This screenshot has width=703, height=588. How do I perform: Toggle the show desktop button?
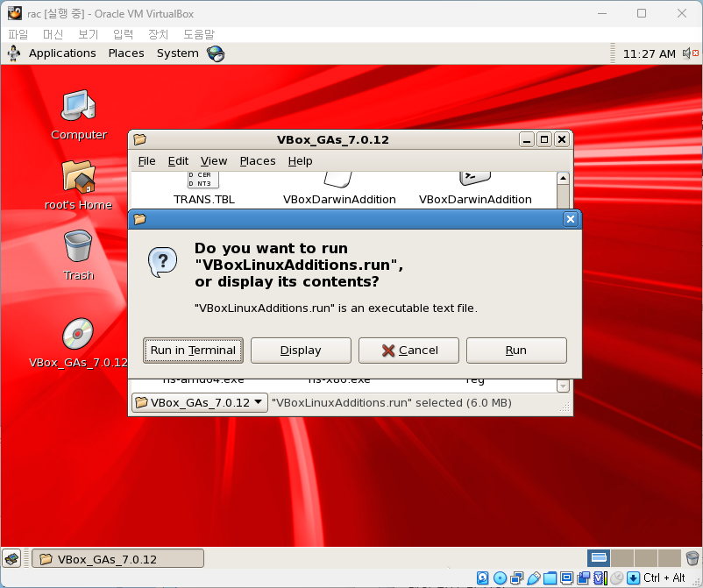pyautogui.click(x=11, y=559)
